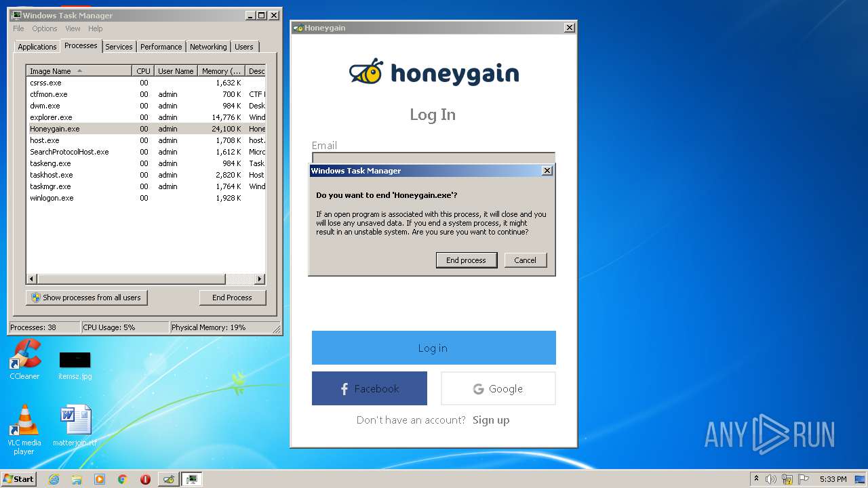
Task: Switch to the Applications tab
Action: point(37,47)
